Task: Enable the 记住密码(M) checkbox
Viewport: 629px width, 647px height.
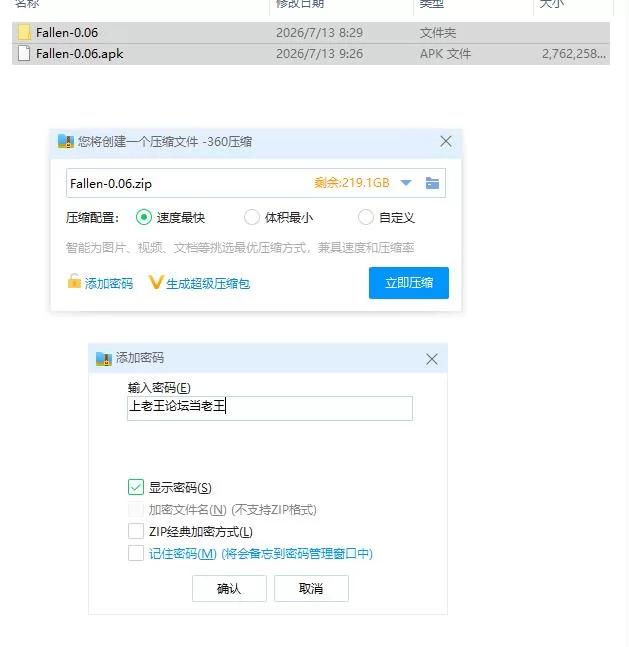Action: (136, 553)
